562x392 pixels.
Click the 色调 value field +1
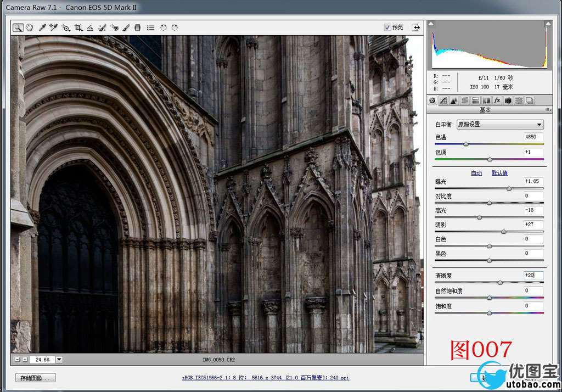533,152
